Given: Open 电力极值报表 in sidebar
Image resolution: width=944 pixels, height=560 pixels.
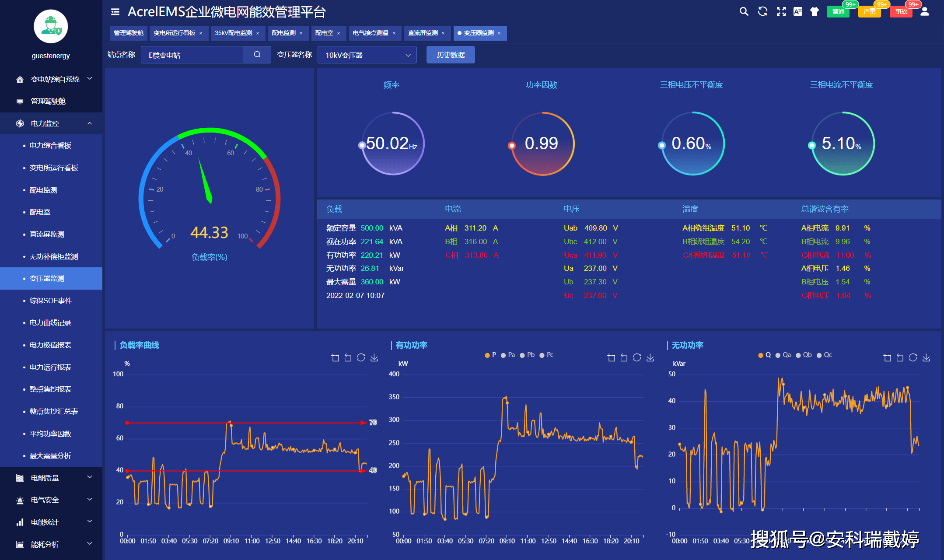Looking at the screenshot, I should (x=51, y=345).
